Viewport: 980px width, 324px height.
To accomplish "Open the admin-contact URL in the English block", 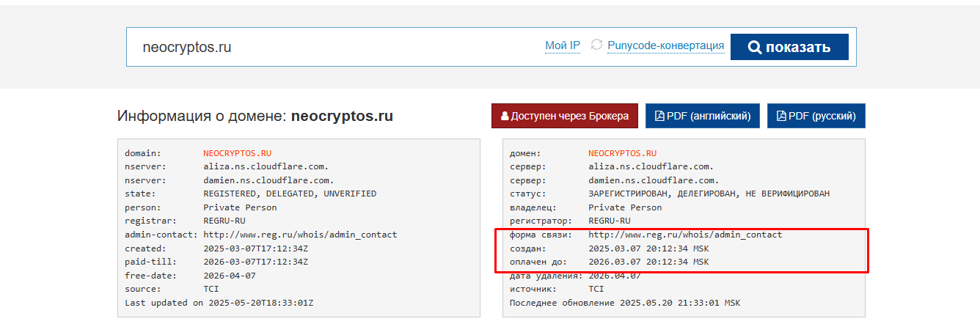I will [300, 235].
